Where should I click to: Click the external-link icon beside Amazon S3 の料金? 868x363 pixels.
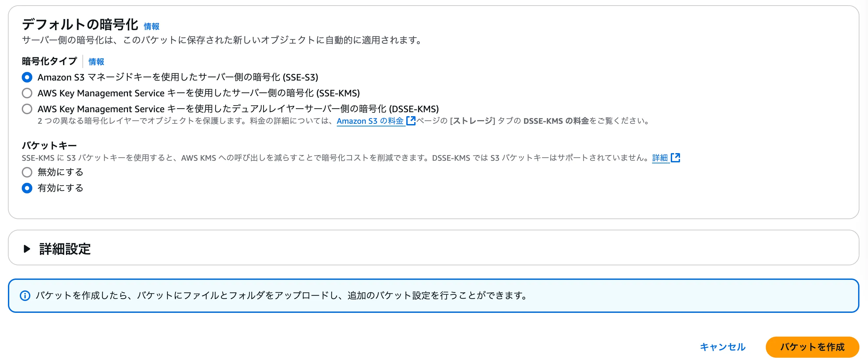coord(411,121)
